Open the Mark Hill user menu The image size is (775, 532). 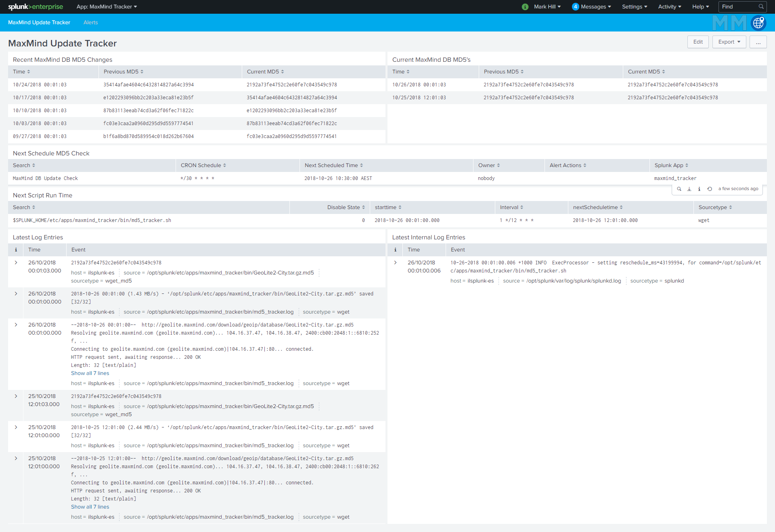[x=547, y=7]
